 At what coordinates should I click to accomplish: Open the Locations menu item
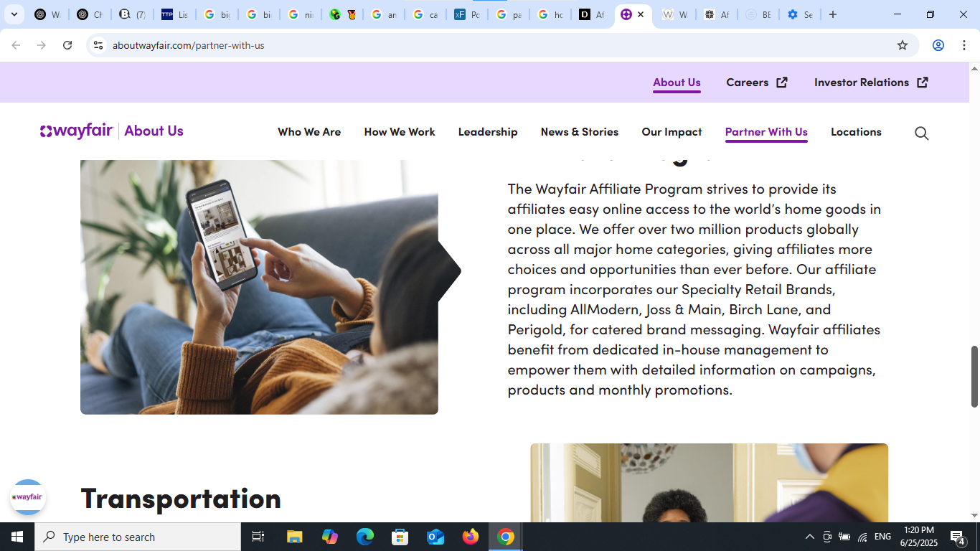click(x=856, y=132)
